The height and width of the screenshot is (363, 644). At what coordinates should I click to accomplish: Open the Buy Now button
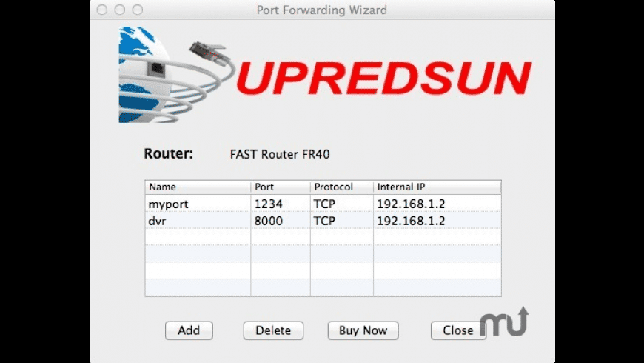click(x=363, y=330)
